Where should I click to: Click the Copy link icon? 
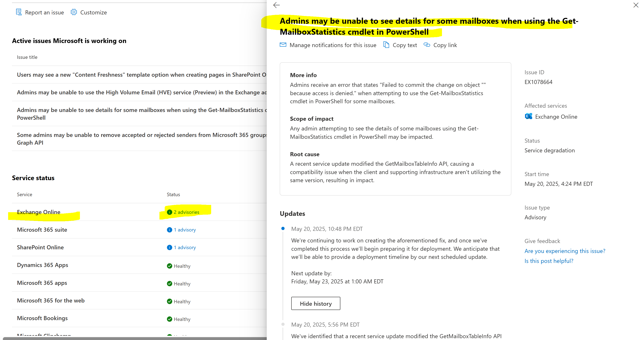point(427,45)
